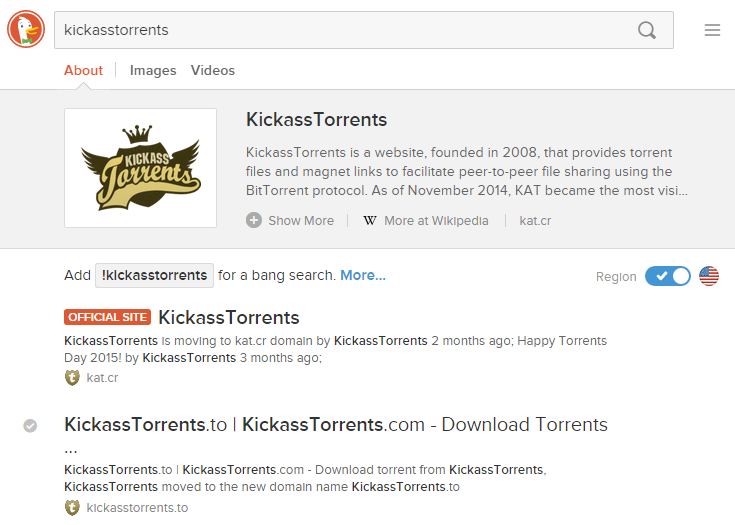This screenshot has width=735, height=525.
Task: Click the gray checkmark beside KickassTorrents.to result
Action: click(x=30, y=426)
